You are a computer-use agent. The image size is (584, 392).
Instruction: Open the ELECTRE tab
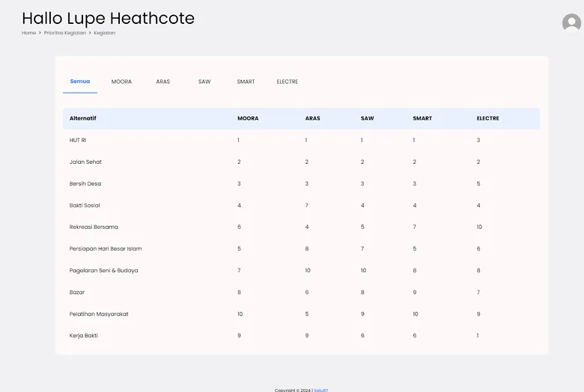(x=287, y=82)
